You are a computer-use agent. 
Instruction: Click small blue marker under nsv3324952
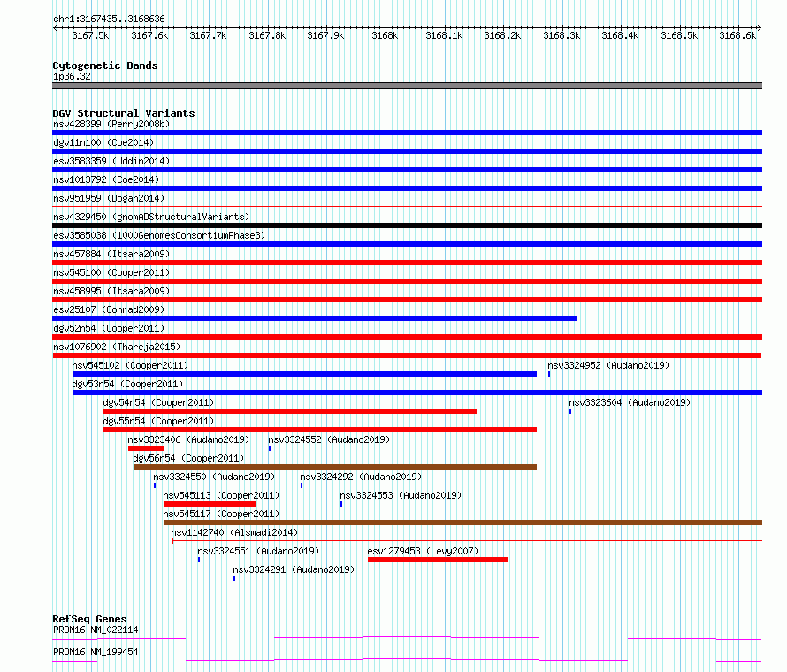pos(549,374)
